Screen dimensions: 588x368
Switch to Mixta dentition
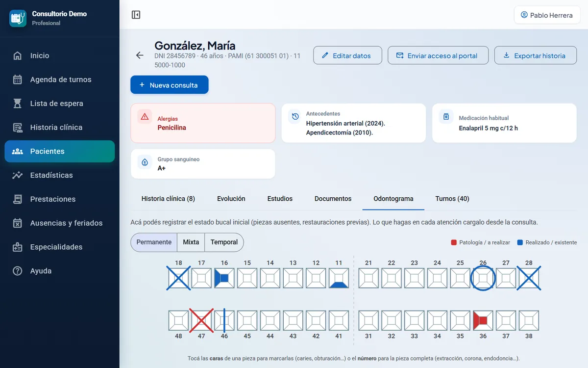click(191, 242)
